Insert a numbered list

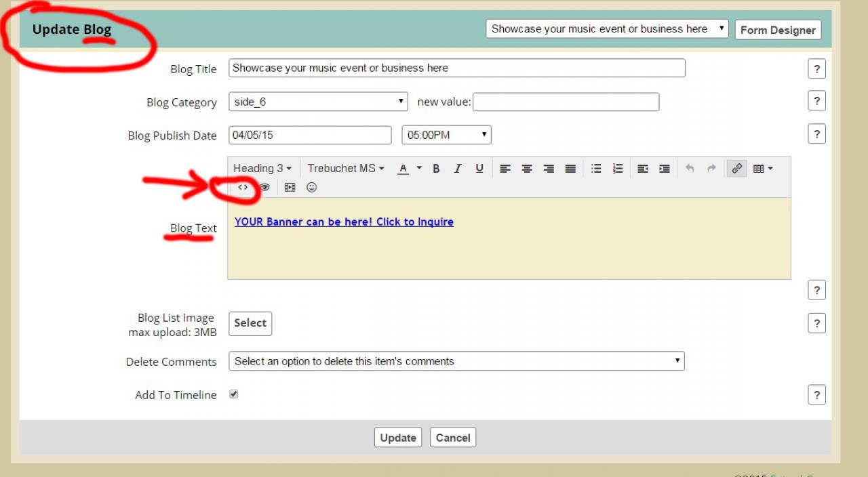point(618,169)
